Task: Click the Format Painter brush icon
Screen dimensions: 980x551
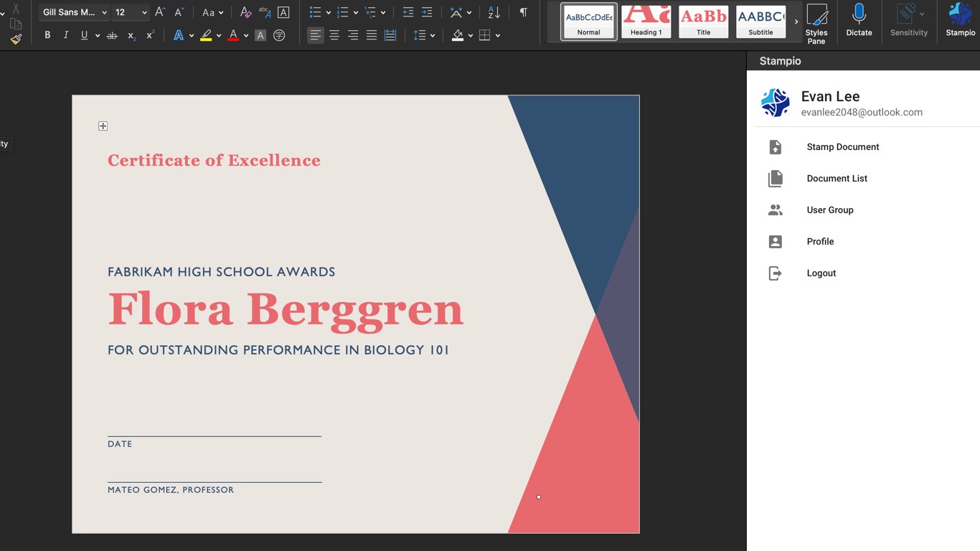Action: coord(16,39)
